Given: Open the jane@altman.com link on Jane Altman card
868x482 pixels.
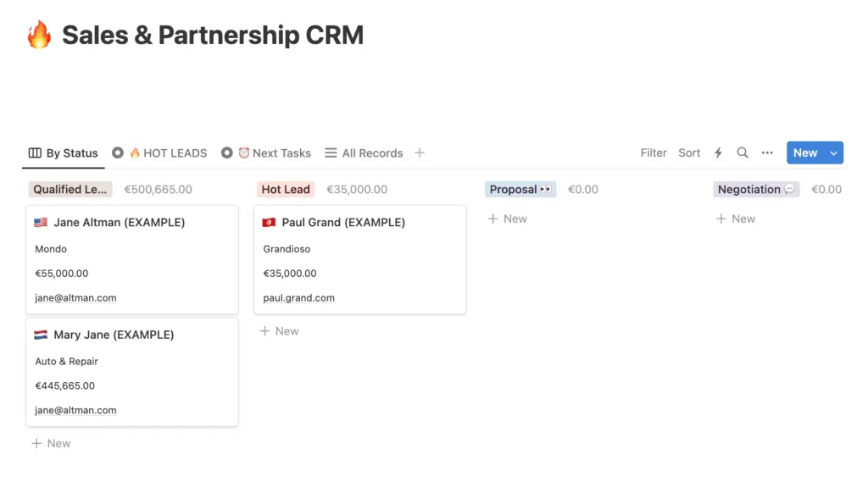Looking at the screenshot, I should tap(75, 297).
